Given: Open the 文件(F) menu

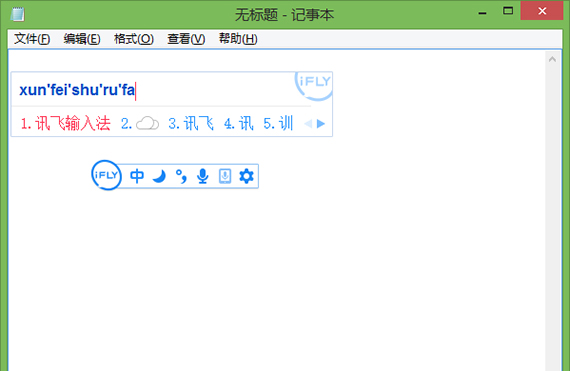Looking at the screenshot, I should (x=32, y=39).
